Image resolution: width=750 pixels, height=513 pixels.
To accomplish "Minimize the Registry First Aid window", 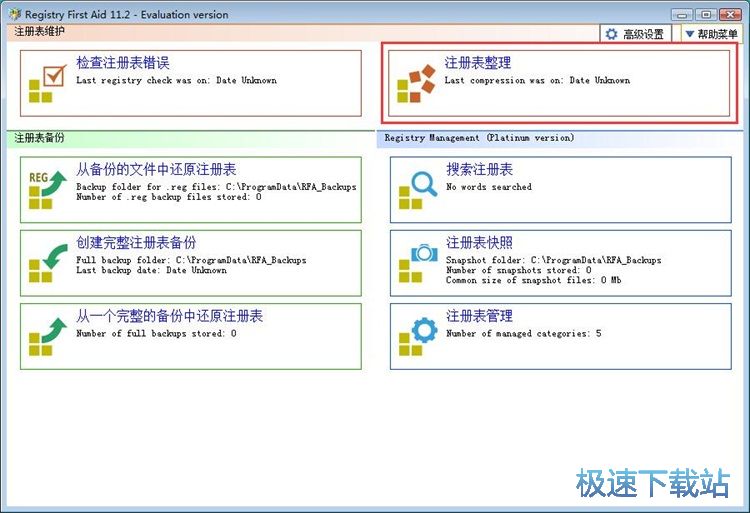I will point(683,15).
